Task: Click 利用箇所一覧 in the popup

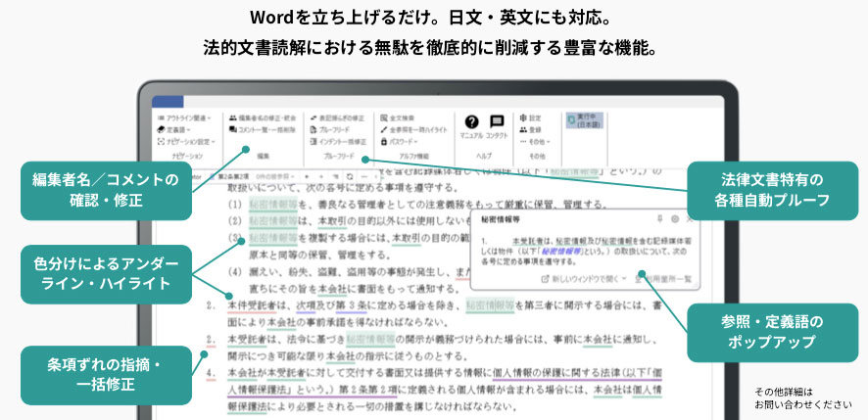Action: tap(663, 279)
